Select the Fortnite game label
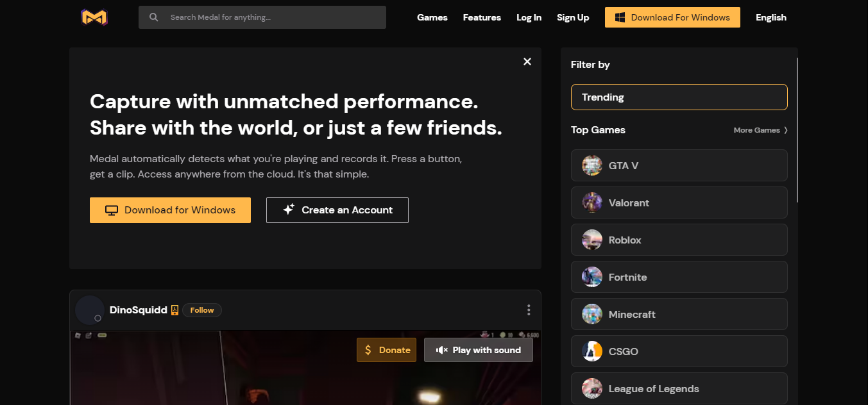The height and width of the screenshot is (405, 868). click(x=627, y=277)
